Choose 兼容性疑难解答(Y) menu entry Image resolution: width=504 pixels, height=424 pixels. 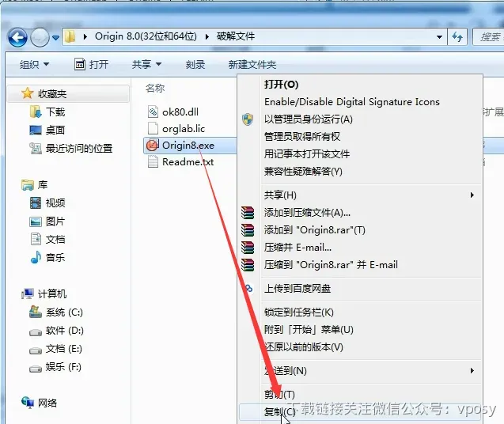click(360, 172)
